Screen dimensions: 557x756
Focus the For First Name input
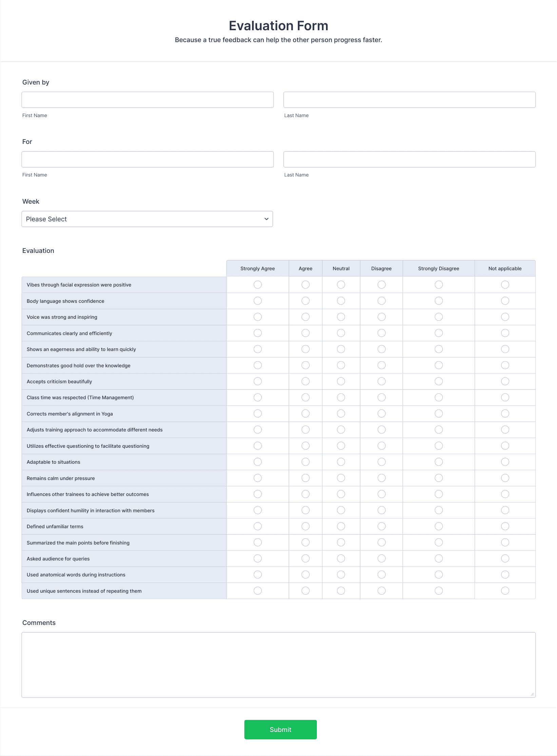click(x=148, y=159)
